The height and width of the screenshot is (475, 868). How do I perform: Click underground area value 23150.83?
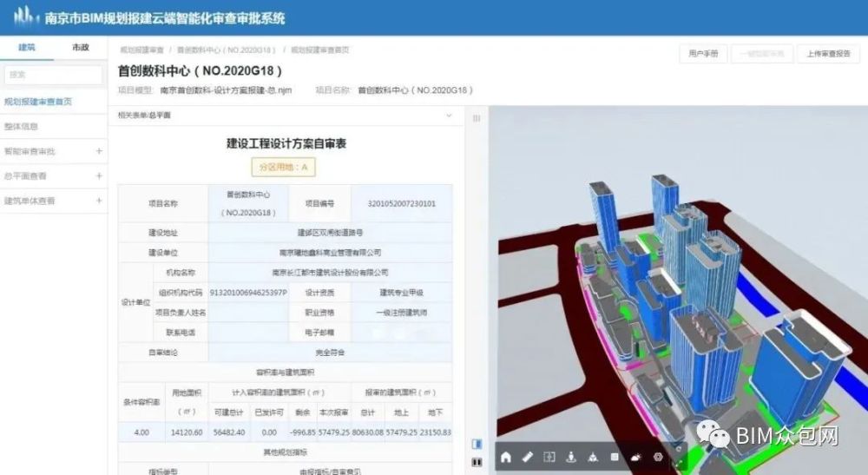pos(435,432)
